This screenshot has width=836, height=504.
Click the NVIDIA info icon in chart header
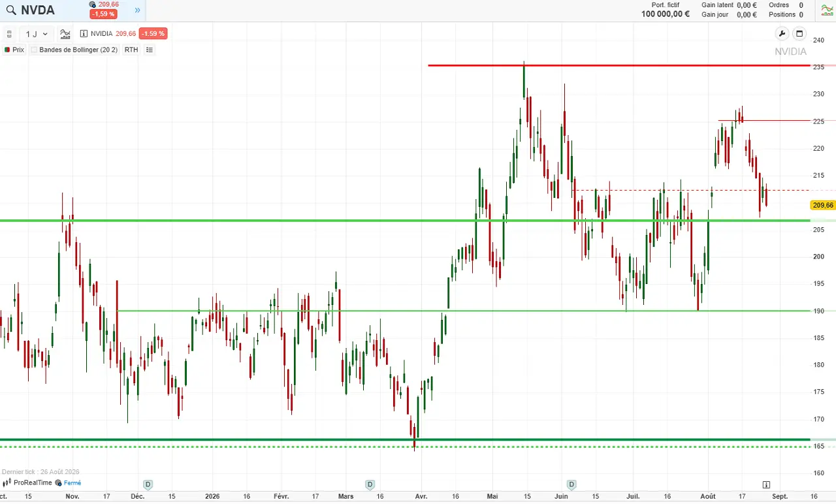click(84, 34)
